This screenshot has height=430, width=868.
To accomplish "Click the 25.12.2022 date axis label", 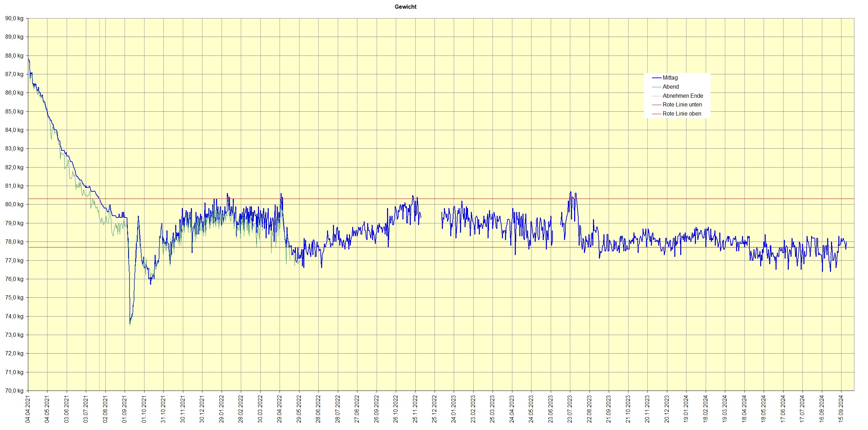I will click(x=435, y=409).
